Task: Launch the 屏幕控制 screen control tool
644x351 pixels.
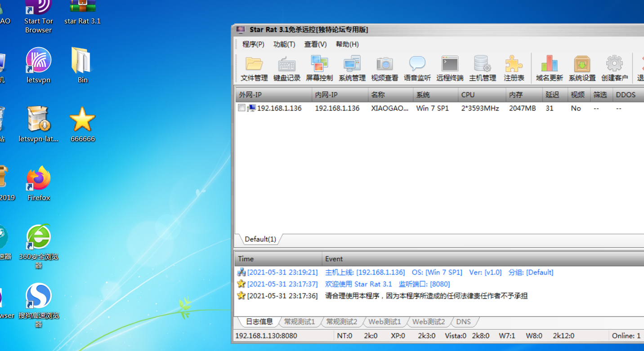Action: [319, 68]
